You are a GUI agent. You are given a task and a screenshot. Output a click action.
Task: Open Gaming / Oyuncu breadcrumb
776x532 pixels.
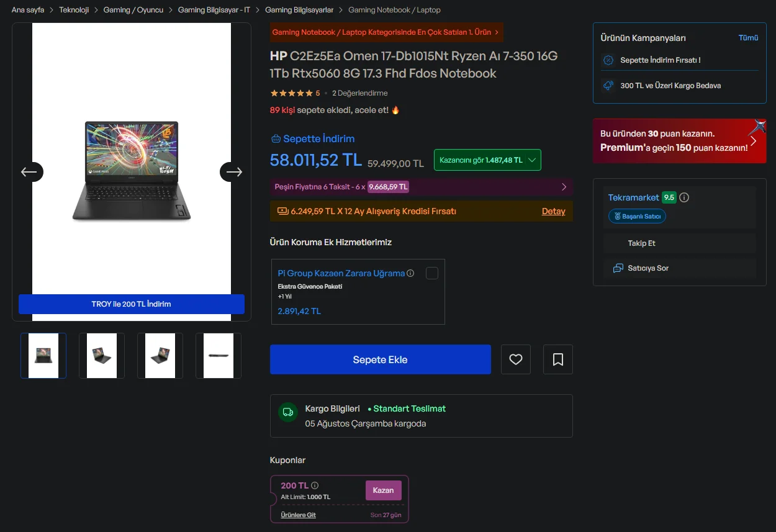tap(133, 10)
